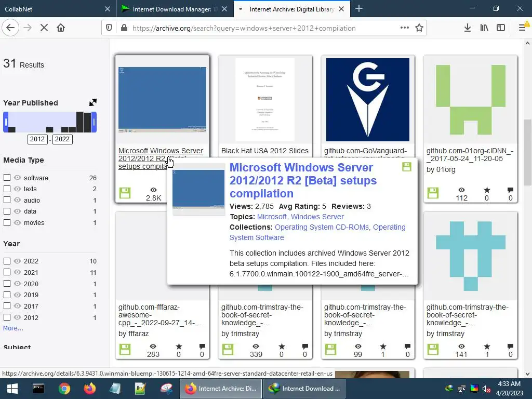Open Black Hat USA 2012 Slides item
This screenshot has height=399, width=532.
pyautogui.click(x=264, y=151)
